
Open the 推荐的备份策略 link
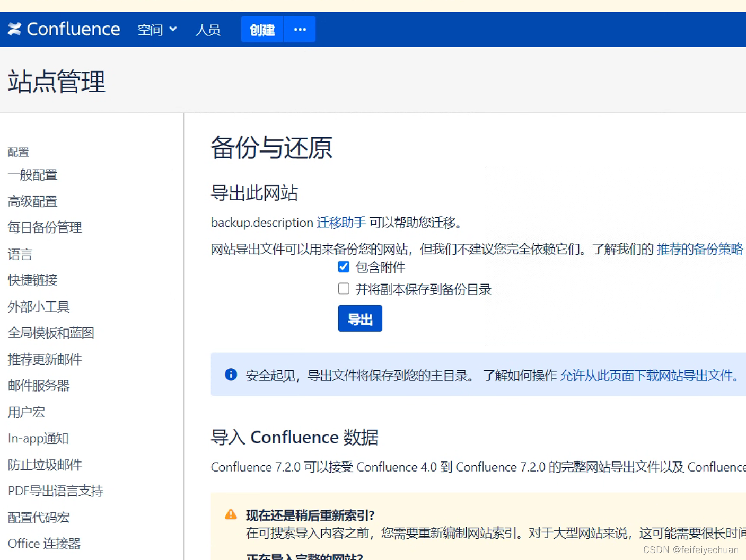coord(700,249)
